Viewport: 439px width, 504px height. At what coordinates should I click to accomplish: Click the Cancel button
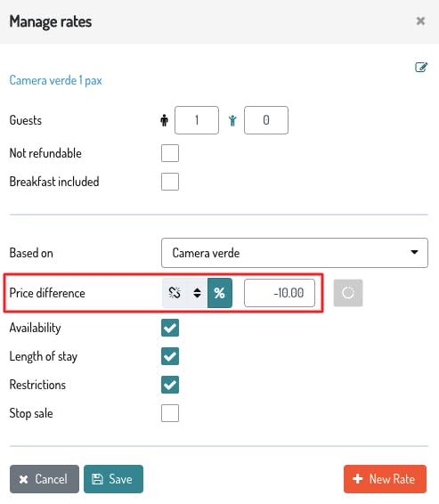pos(45,479)
